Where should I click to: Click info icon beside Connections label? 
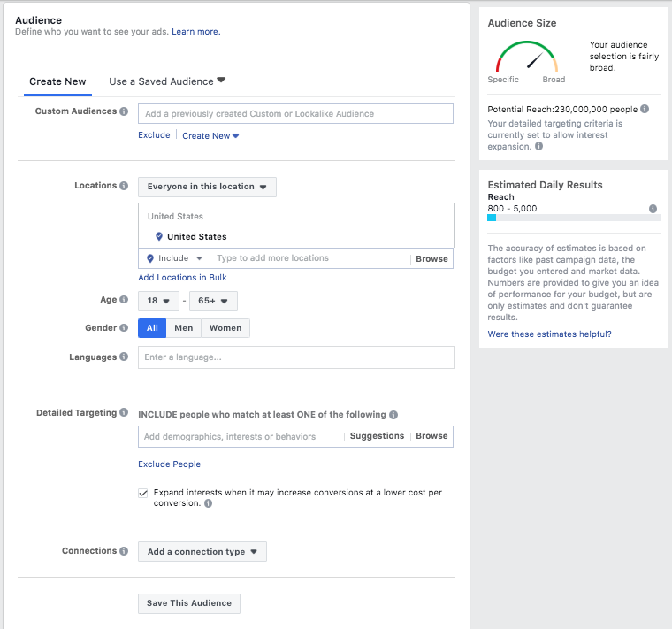(124, 551)
